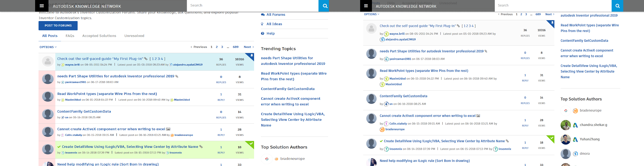This screenshot has height=166, width=644.
Task: Click the All Forums speech bubble icon
Action: (x=263, y=15)
